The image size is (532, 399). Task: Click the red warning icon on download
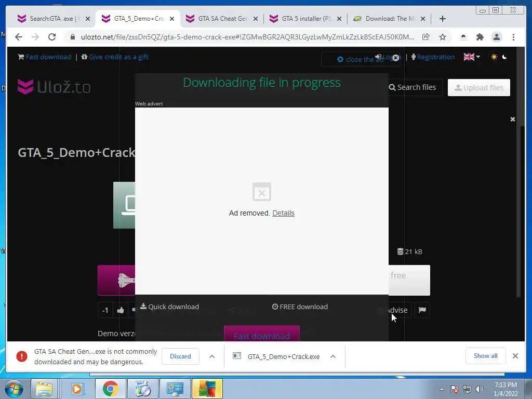22,356
